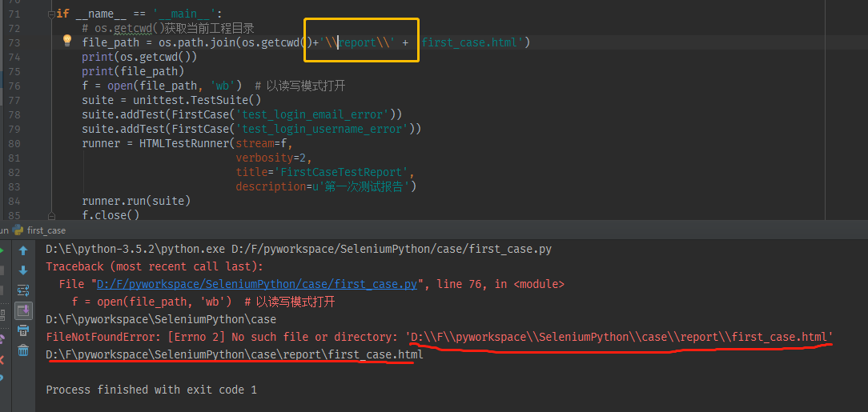This screenshot has height=412, width=868.
Task: Click 'print(file_path)' on line 75
Action: [133, 71]
